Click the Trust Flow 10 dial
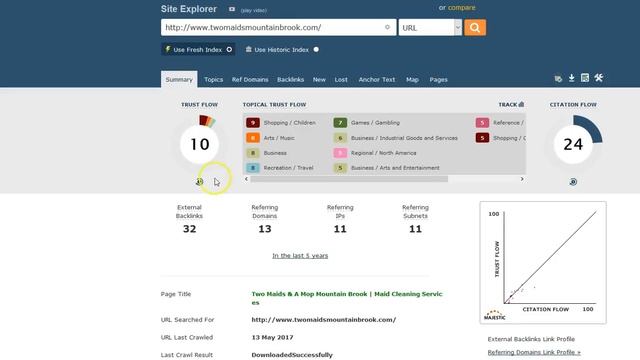Image resolution: width=640 pixels, height=360 pixels. tap(200, 144)
